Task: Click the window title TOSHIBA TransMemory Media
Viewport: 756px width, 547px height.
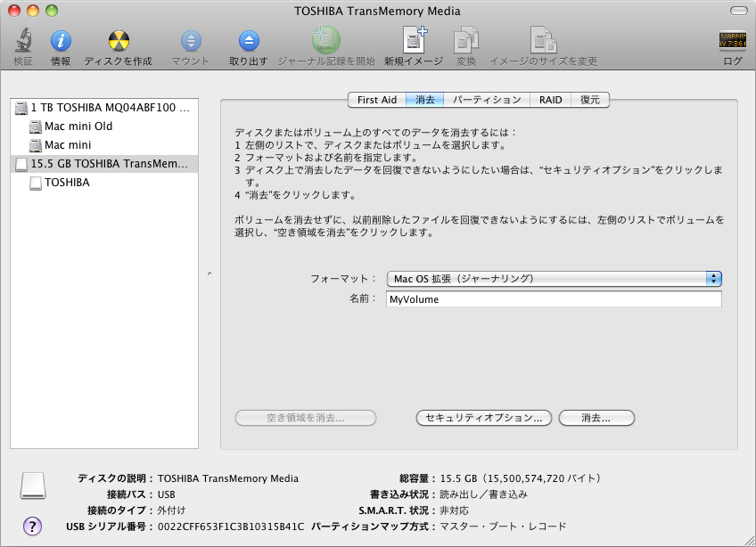Action: pyautogui.click(x=377, y=11)
